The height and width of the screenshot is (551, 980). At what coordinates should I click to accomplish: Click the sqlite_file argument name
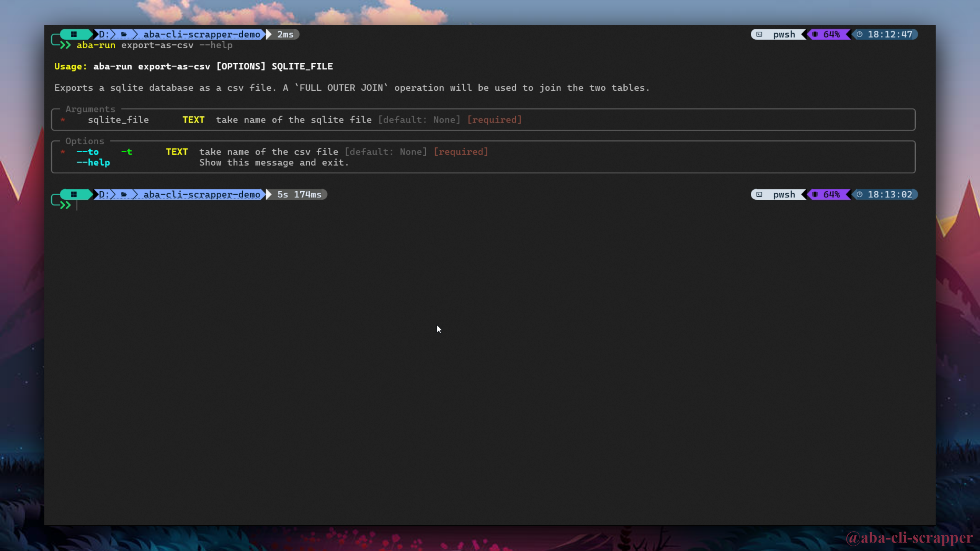pos(118,119)
